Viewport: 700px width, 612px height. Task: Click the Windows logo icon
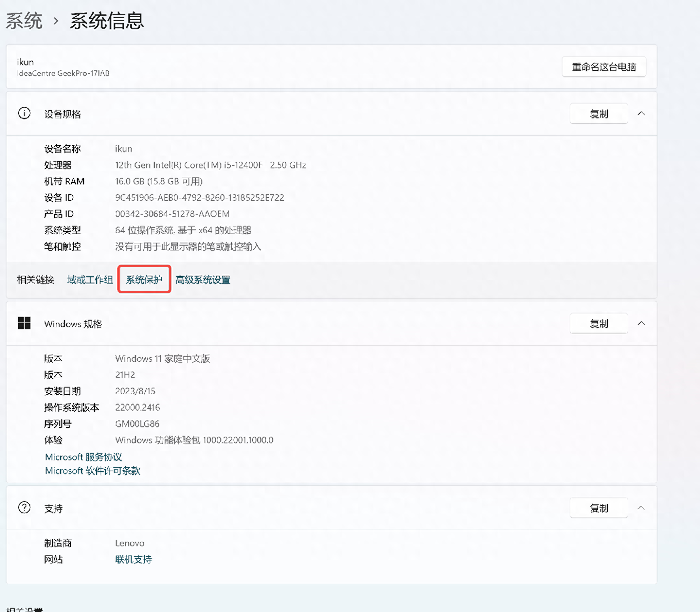pyautogui.click(x=24, y=323)
